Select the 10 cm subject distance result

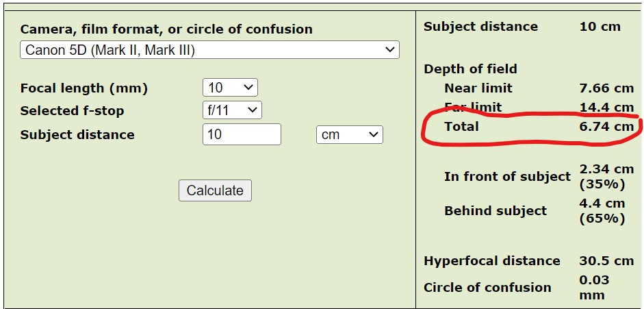click(x=600, y=27)
